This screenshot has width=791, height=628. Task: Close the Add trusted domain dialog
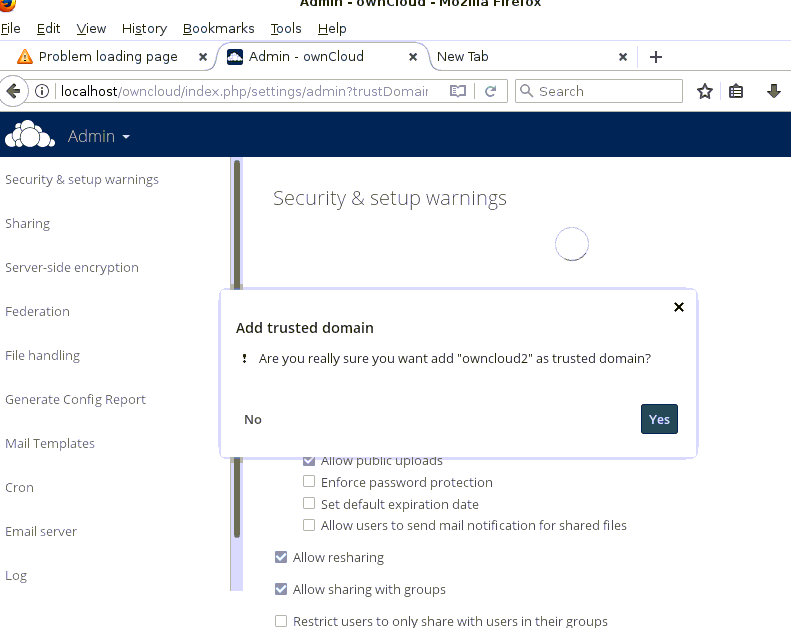pos(679,307)
